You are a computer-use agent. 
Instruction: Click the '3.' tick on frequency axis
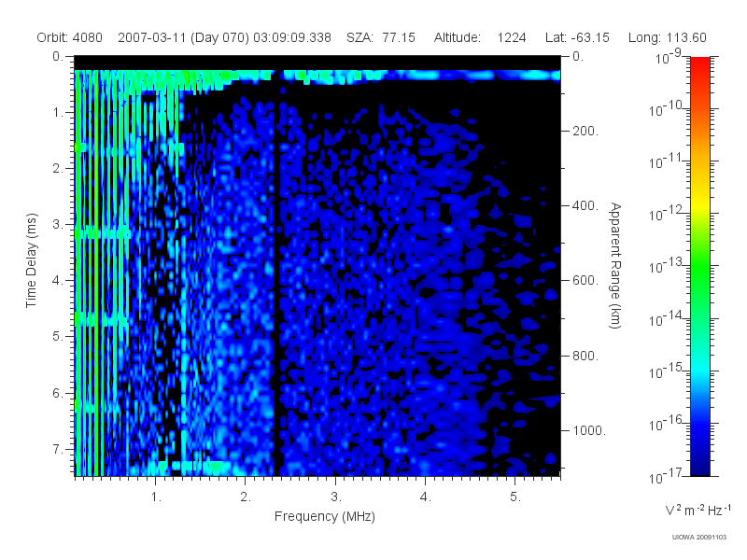point(336,497)
